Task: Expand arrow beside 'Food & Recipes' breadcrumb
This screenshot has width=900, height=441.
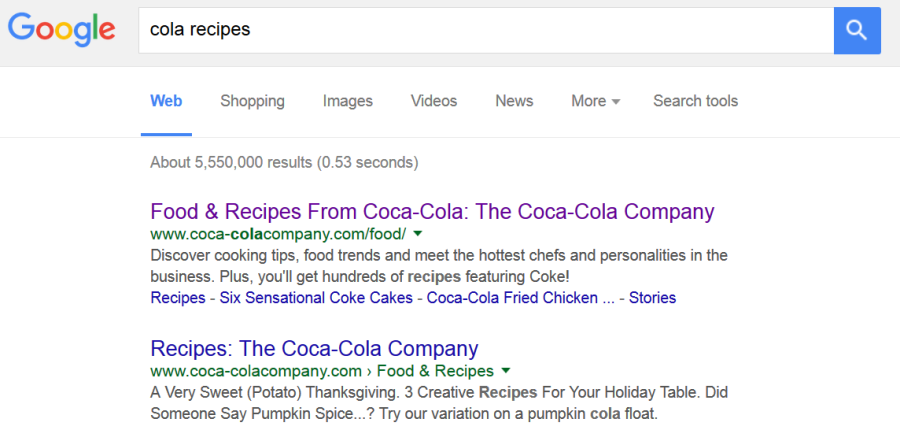Action: click(x=506, y=370)
